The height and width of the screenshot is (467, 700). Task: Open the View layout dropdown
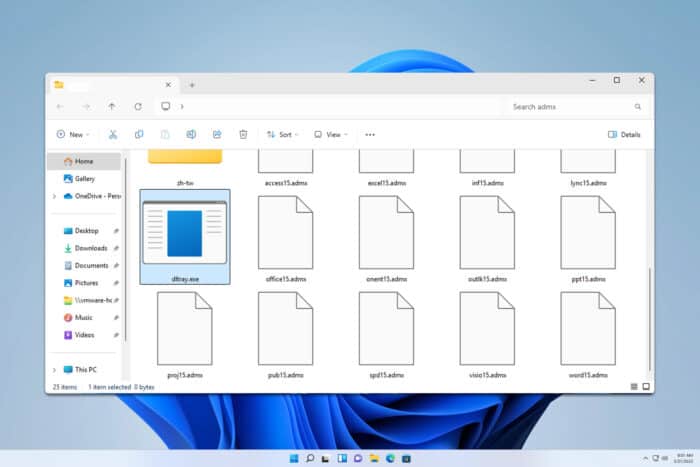pos(331,134)
